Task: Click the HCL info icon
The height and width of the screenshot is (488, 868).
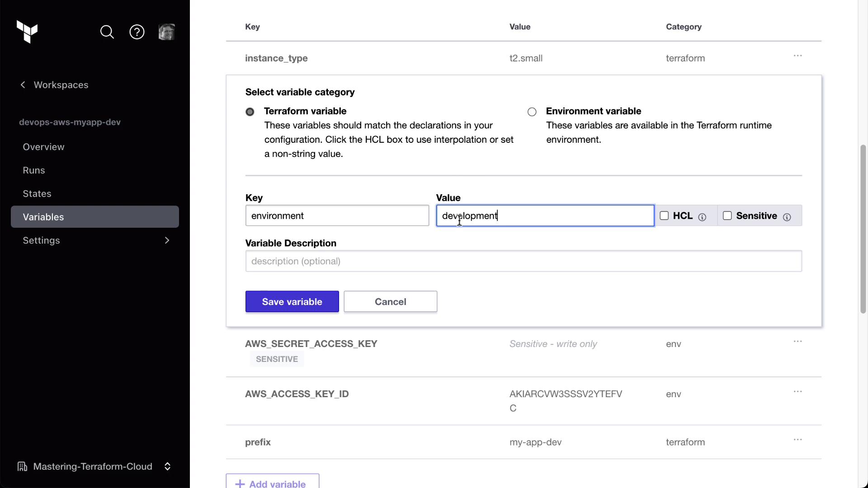Action: [x=702, y=217]
